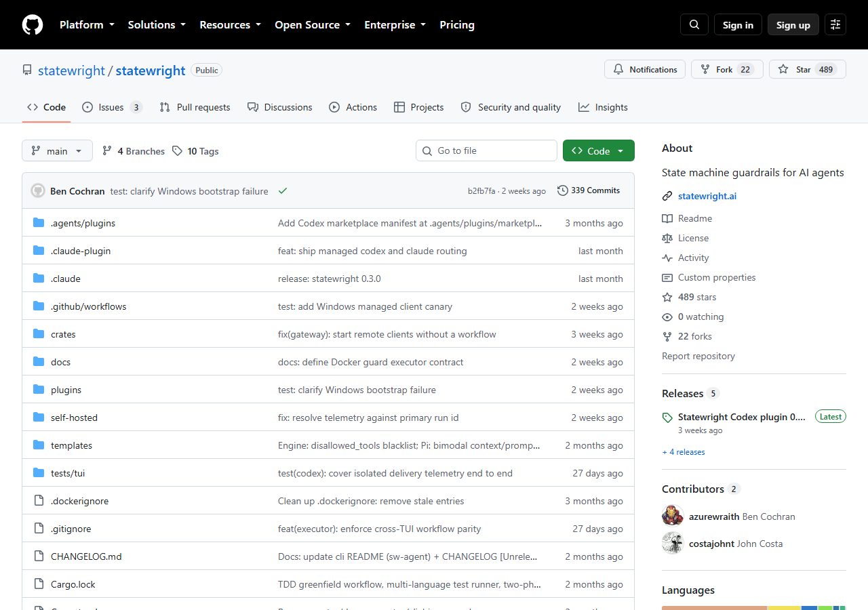
Task: Switch to the Actions tab
Action: click(353, 107)
